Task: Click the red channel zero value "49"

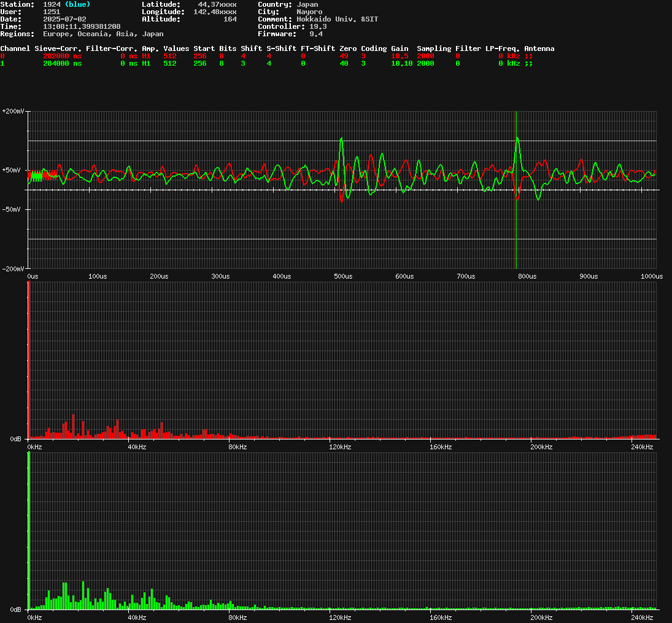Action: click(343, 56)
